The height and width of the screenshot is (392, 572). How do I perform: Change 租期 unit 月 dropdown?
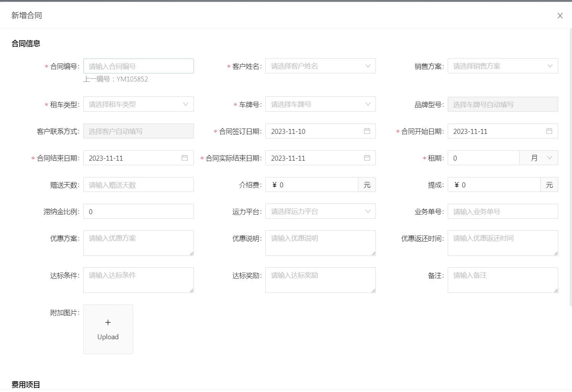(x=539, y=158)
